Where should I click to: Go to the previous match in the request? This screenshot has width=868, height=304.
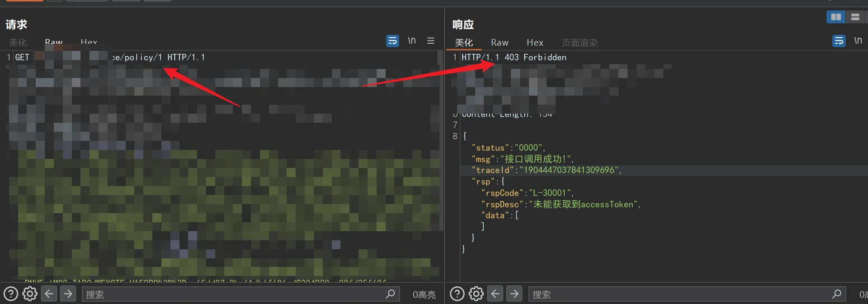[49, 294]
